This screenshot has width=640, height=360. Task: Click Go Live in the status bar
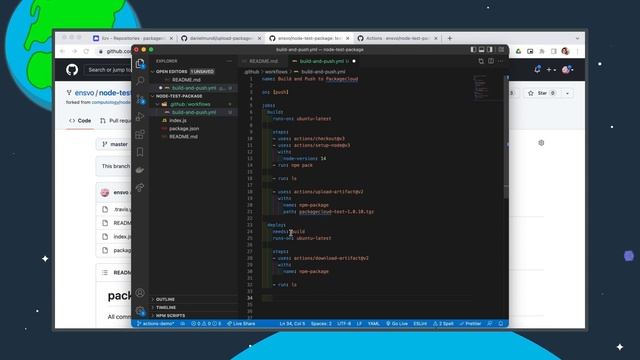point(397,324)
